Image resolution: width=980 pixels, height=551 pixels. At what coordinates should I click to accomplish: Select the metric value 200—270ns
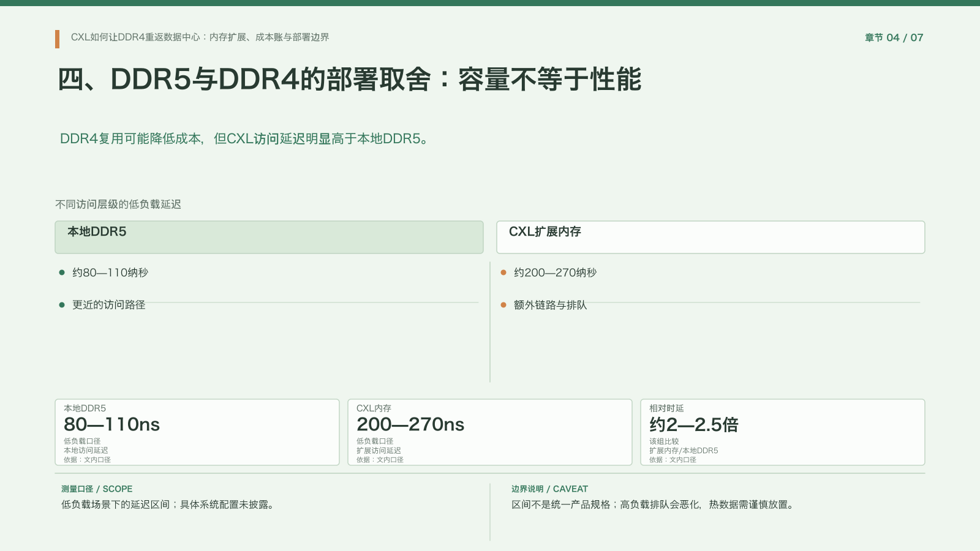point(410,424)
